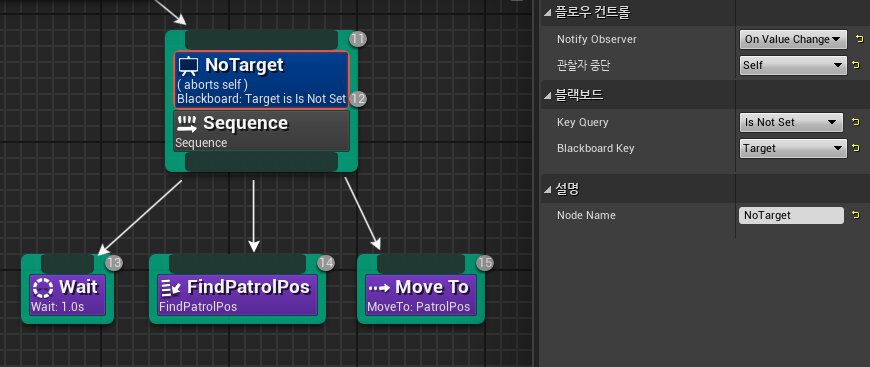Image resolution: width=870 pixels, height=367 pixels.
Task: Click the Sequence node's bottom output pin
Action: pos(261,162)
